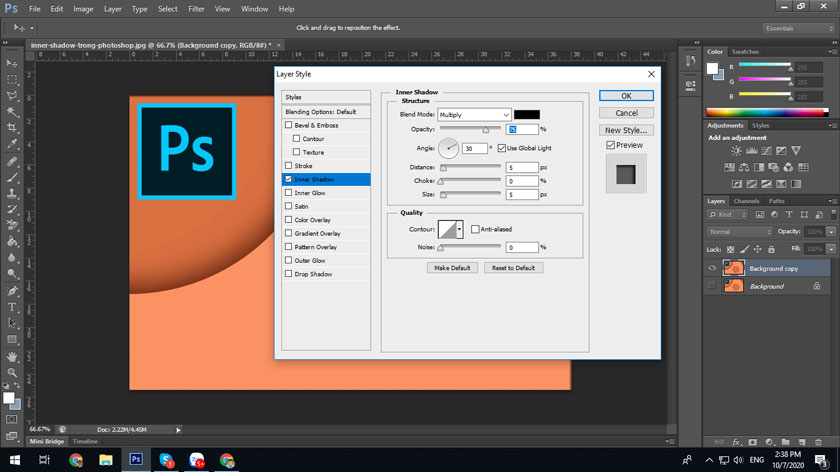Viewport: 840px width, 472px height.
Task: Open Photoshop from the Windows taskbar
Action: coord(136,460)
